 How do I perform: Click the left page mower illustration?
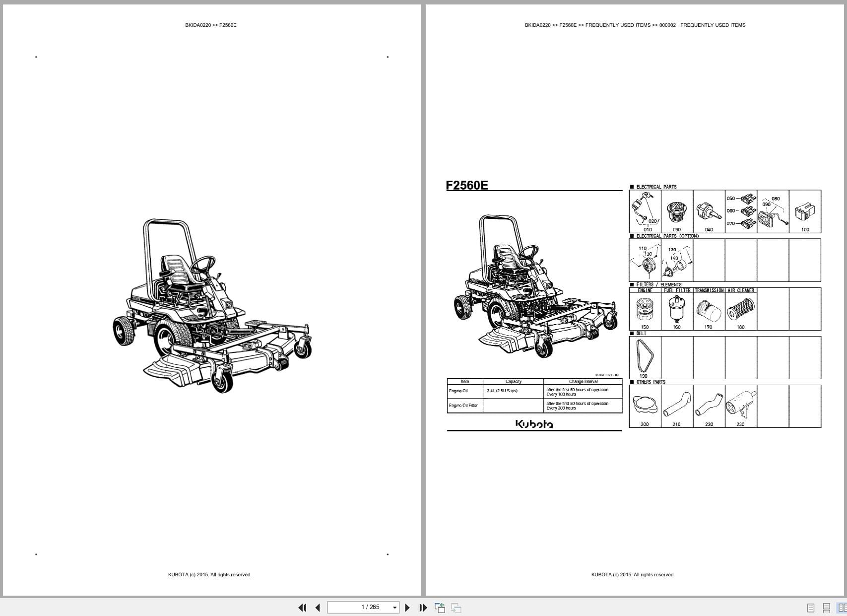point(212,306)
